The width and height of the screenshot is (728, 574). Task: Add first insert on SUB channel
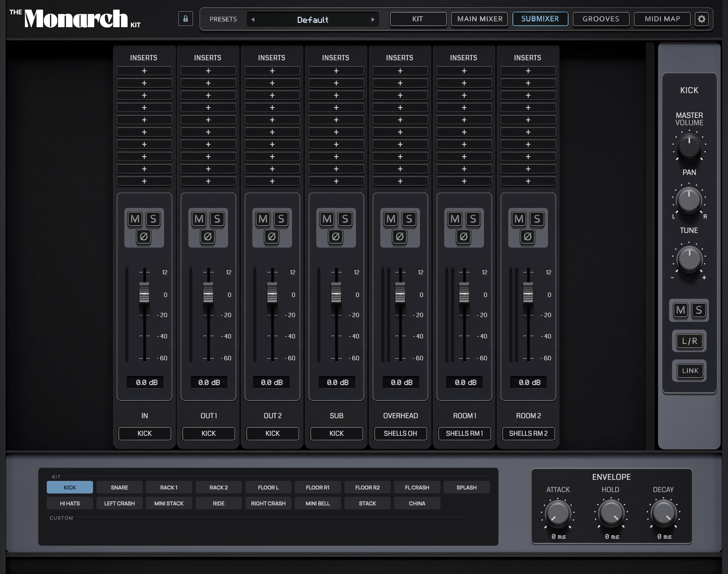(x=336, y=71)
